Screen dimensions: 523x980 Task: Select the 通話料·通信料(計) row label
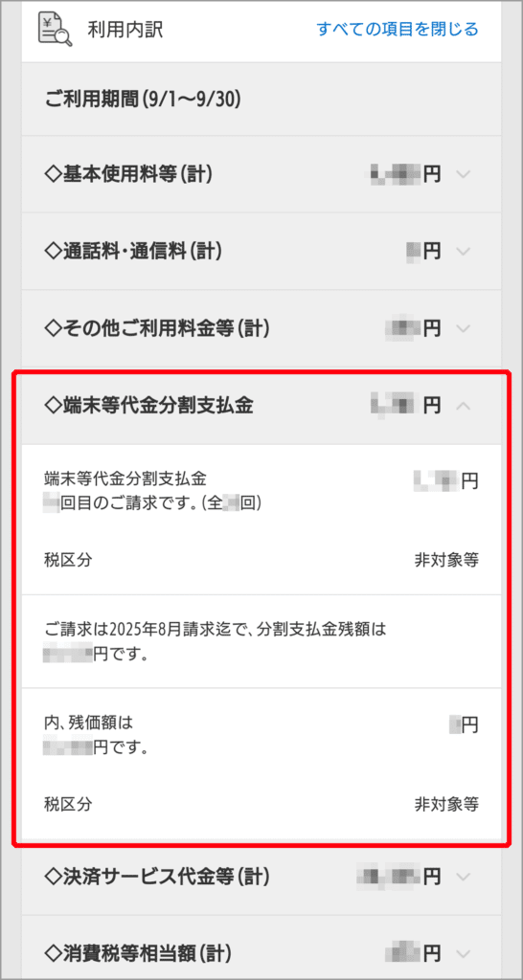(x=134, y=252)
